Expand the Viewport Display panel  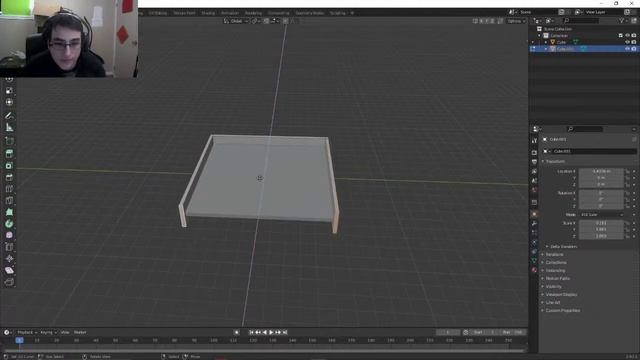559,294
